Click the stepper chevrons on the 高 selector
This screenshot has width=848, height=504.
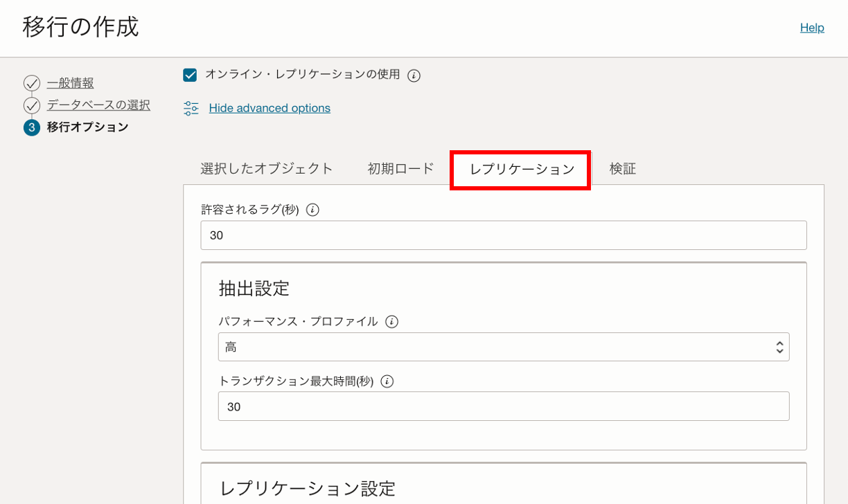(x=779, y=347)
